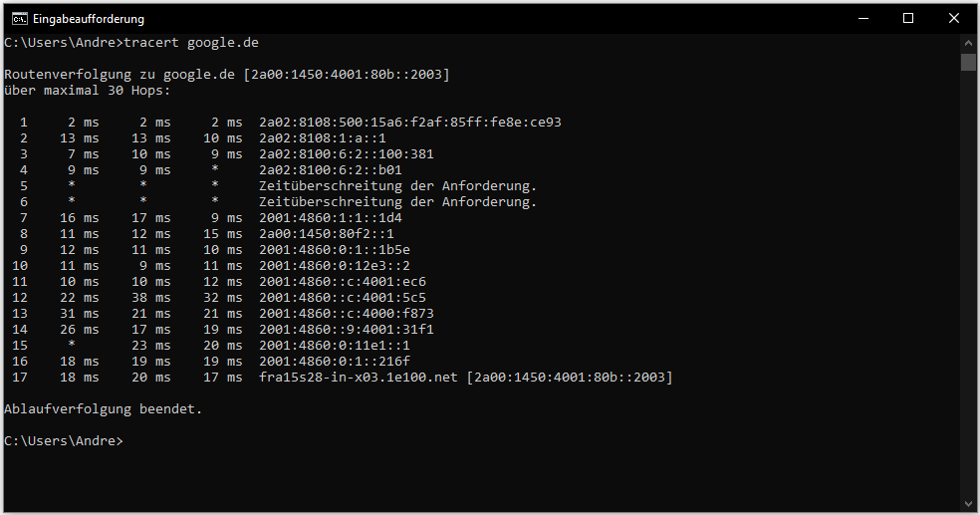Click the last C:\Users\Andre> prompt line
The width and height of the screenshot is (980, 515).
tap(64, 441)
